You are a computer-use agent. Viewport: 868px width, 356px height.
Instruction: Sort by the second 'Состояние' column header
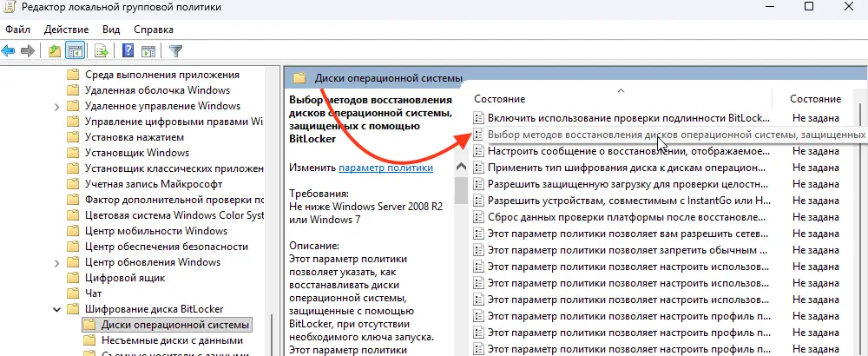pyautogui.click(x=816, y=99)
